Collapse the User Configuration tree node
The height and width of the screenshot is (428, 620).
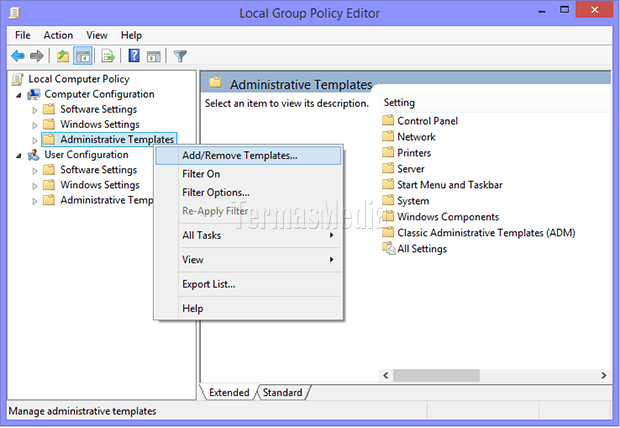tap(20, 155)
